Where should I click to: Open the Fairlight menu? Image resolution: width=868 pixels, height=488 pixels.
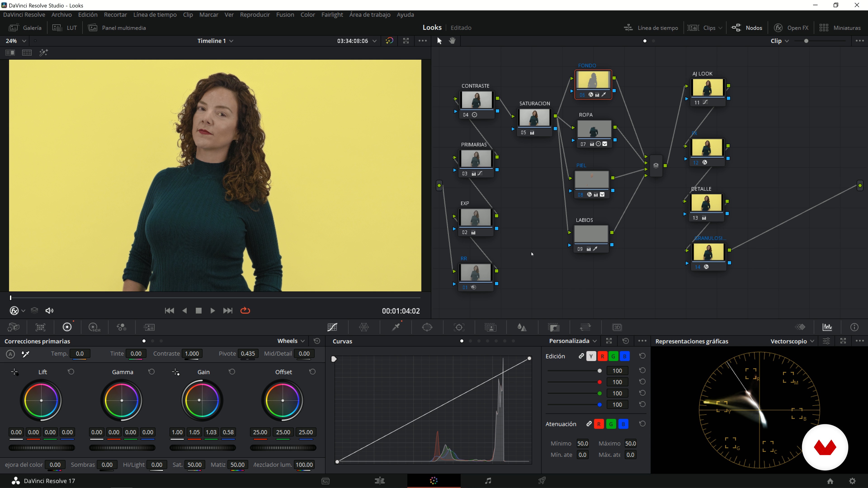[332, 14]
